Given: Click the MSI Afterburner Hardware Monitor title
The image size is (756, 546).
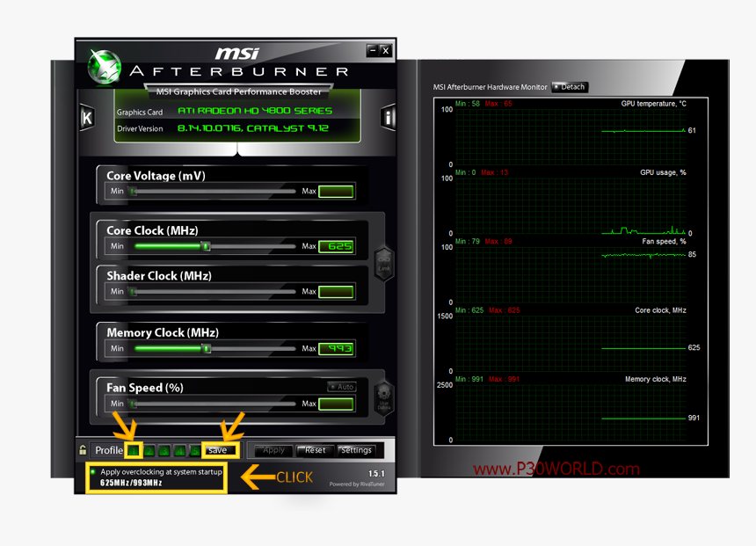Looking at the screenshot, I should 490,87.
